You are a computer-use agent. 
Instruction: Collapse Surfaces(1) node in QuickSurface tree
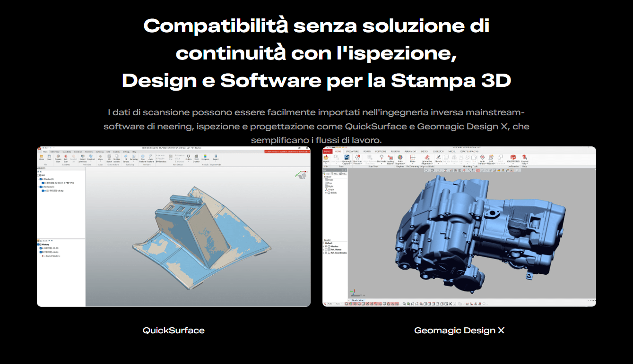38,187
